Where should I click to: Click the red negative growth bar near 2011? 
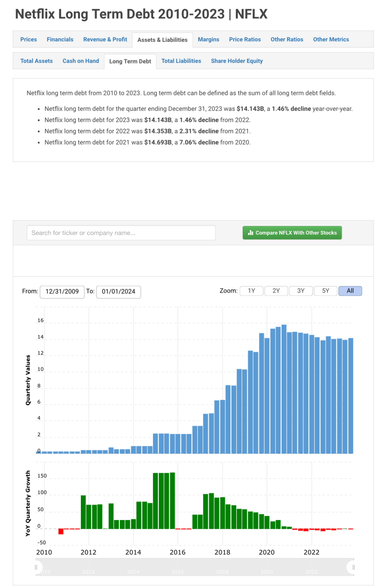click(x=61, y=532)
